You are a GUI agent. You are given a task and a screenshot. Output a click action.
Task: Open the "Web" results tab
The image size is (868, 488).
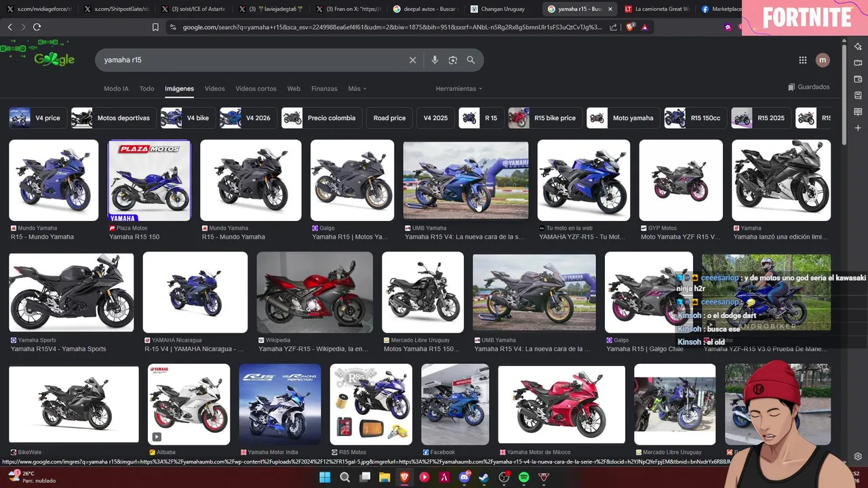[294, 89]
